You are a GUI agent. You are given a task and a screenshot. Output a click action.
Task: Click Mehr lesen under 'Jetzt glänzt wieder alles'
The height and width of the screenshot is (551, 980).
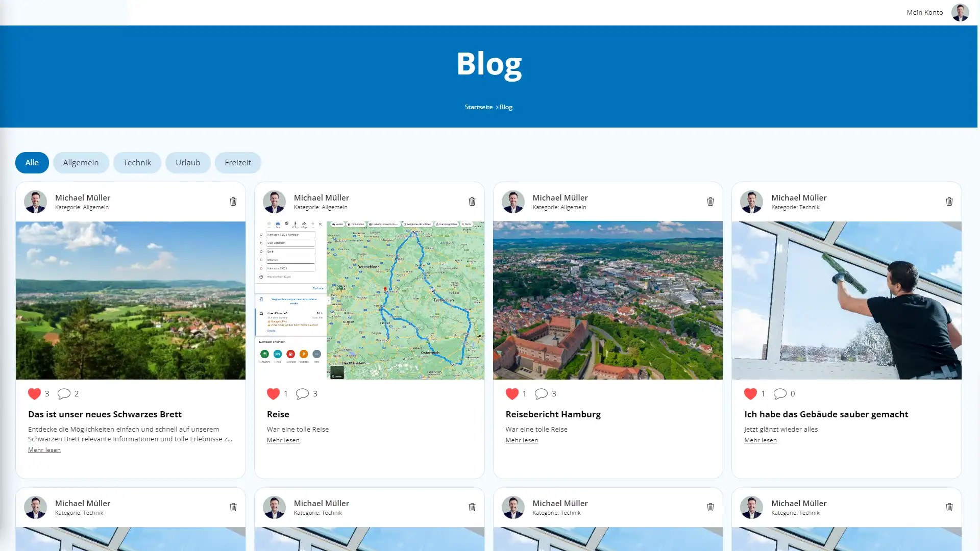tap(761, 440)
